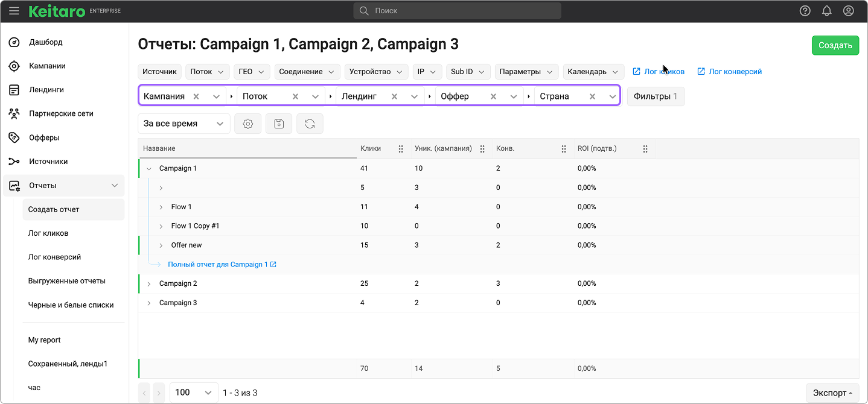
Task: Expand the Flow 1 Copy #1 row
Action: 161,227
